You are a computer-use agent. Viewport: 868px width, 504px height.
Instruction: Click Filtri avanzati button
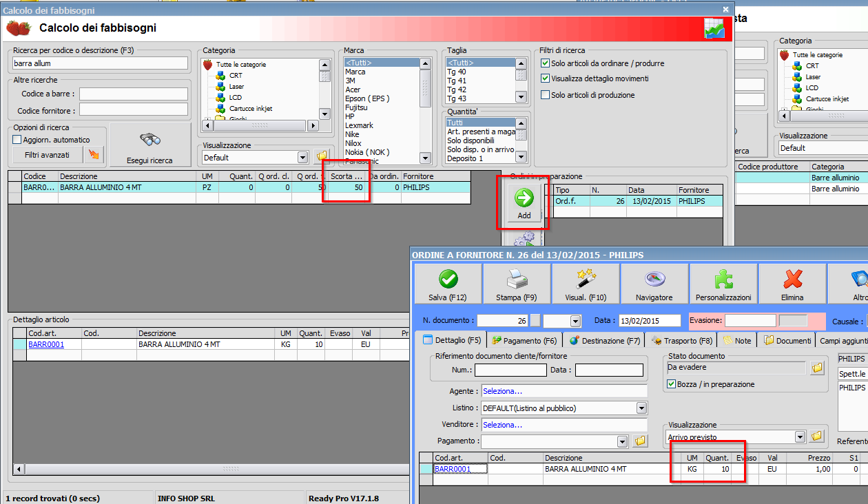coord(48,155)
